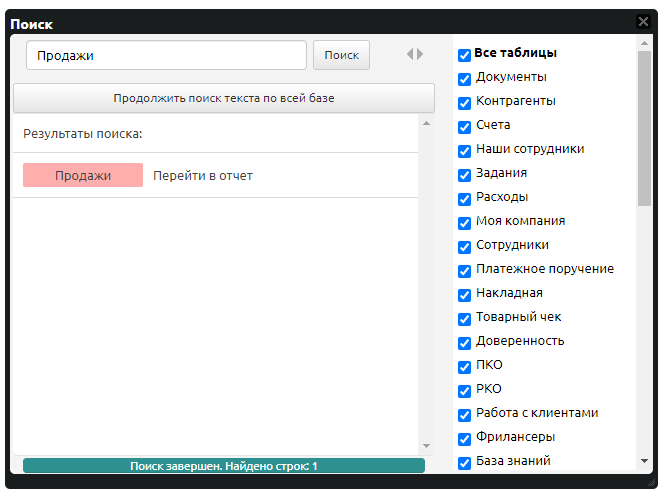The image size is (660, 493).
Task: Click the right arrow navigation icon
Action: pos(420,55)
